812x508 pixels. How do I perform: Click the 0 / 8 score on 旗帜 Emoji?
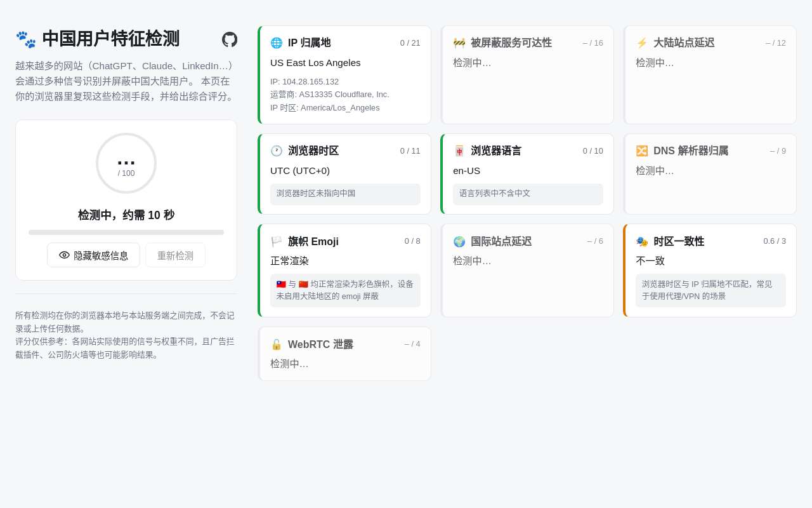[x=412, y=241]
